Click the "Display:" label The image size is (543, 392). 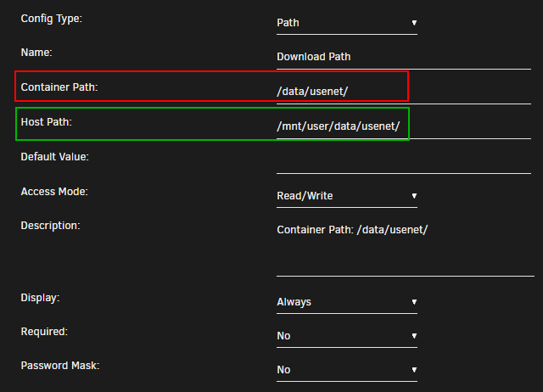coord(40,298)
